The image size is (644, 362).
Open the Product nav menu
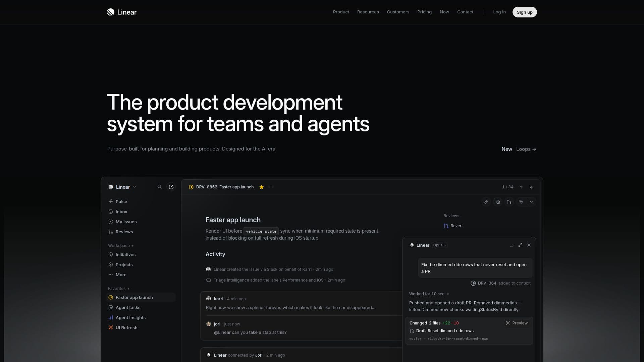click(341, 12)
